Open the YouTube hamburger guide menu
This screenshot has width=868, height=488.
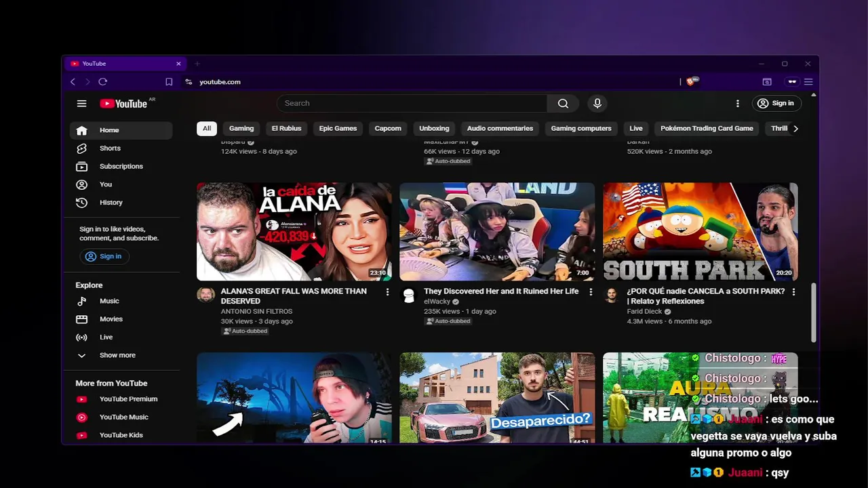coord(81,104)
